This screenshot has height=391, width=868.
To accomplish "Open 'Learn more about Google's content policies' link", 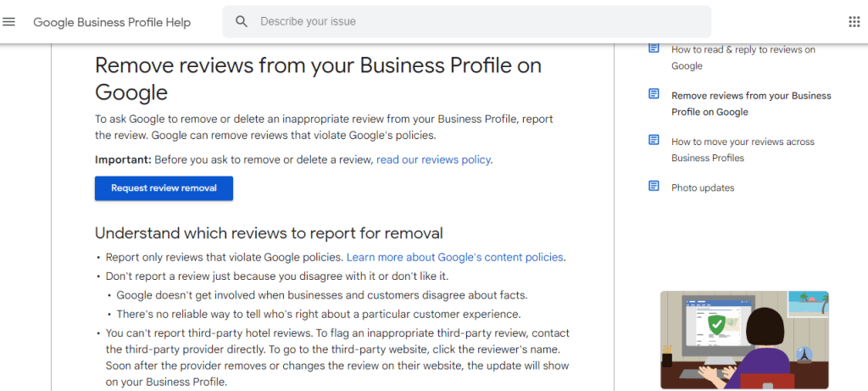I will click(x=455, y=258).
